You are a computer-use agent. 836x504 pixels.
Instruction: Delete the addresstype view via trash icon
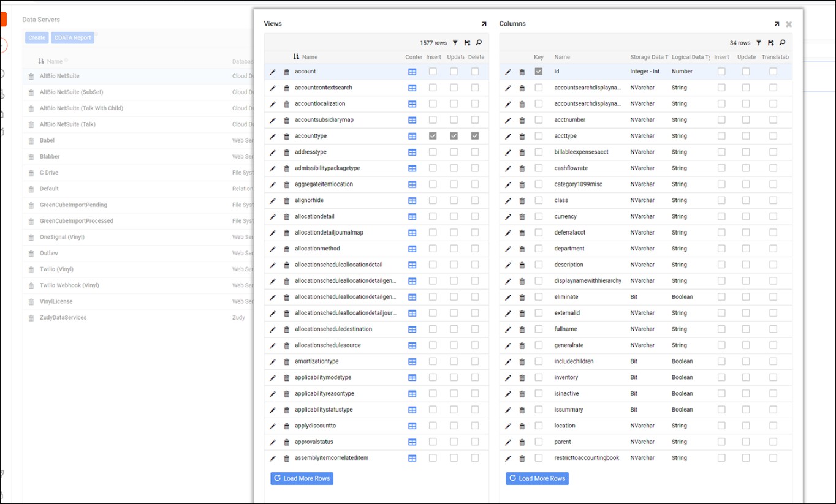[x=286, y=152]
